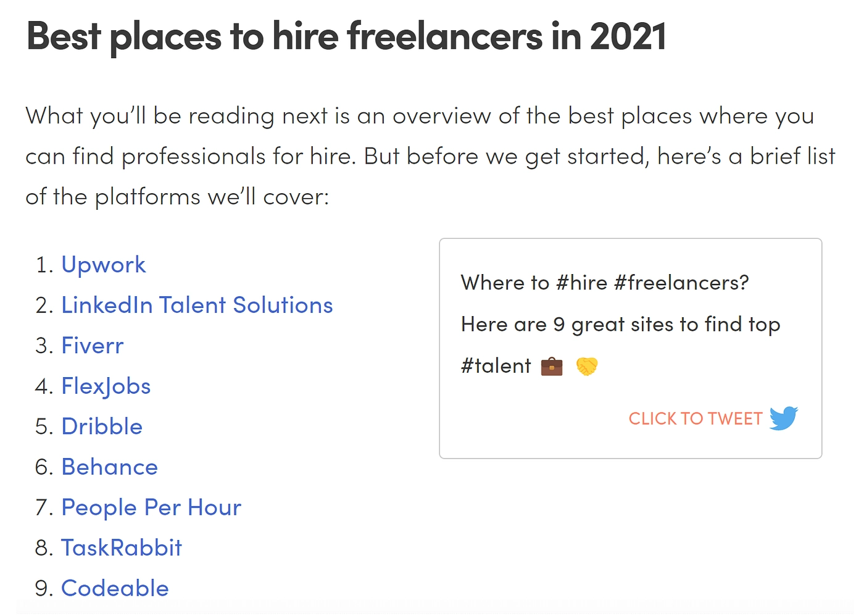Image resolution: width=864 pixels, height=616 pixels.
Task: Go to the Fiverr link
Action: click(x=93, y=346)
